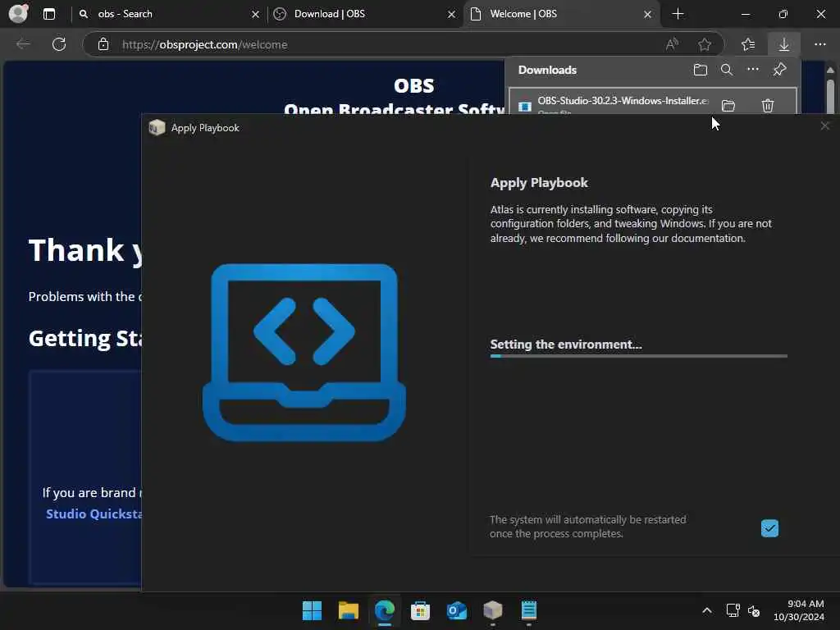Click the page scrollbar up arrow
840x630 pixels.
(x=830, y=71)
